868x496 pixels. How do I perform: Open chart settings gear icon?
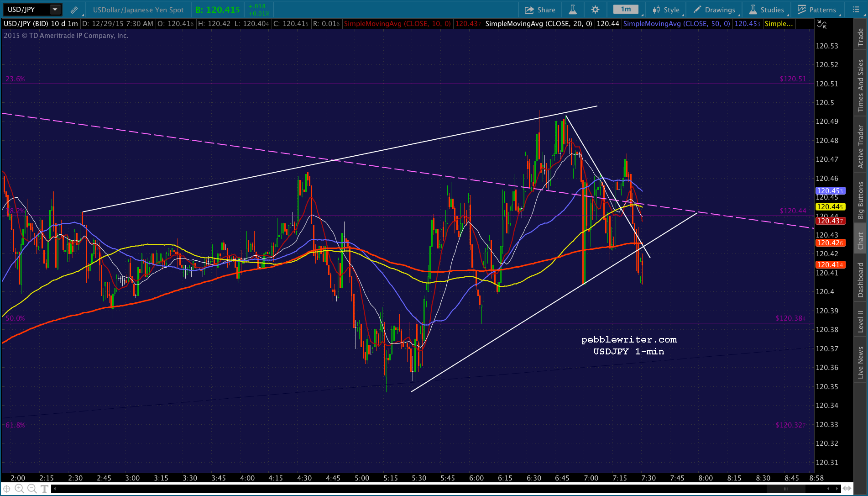pos(595,10)
